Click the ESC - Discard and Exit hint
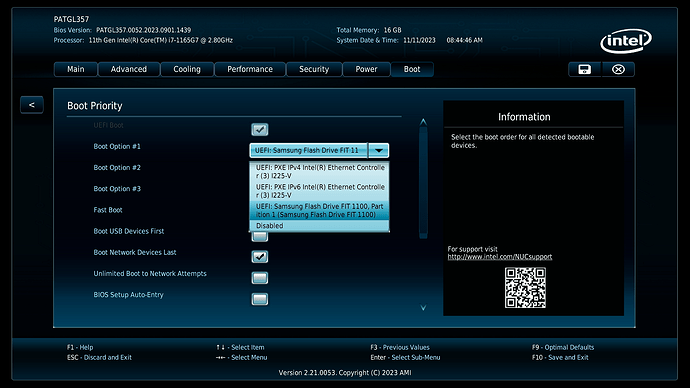 click(99, 357)
